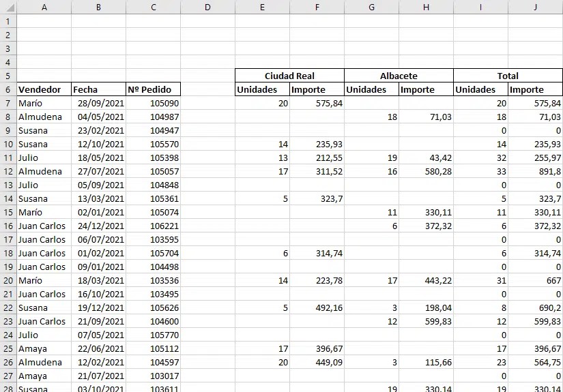Select date 24/12/2021
This screenshot has width=563, height=392.
tap(99, 226)
